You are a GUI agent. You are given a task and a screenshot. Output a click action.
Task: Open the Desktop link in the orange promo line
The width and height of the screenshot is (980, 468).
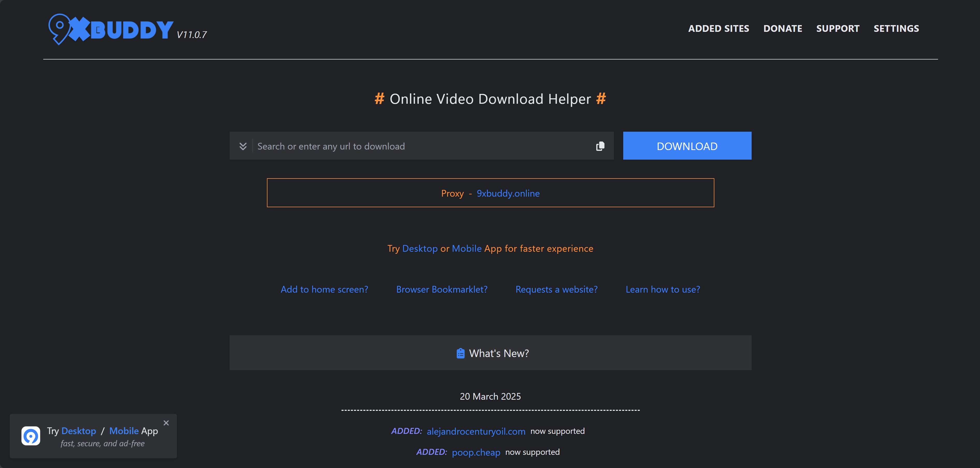420,249
